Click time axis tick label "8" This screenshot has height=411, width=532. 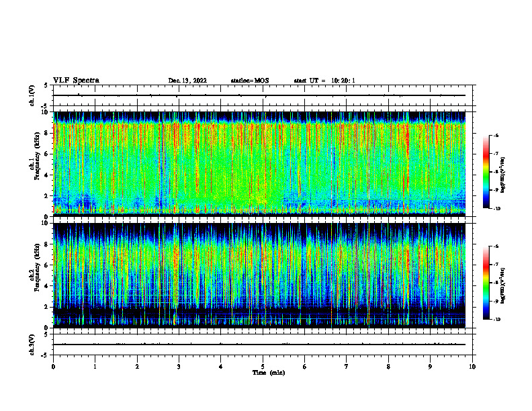[x=388, y=367]
